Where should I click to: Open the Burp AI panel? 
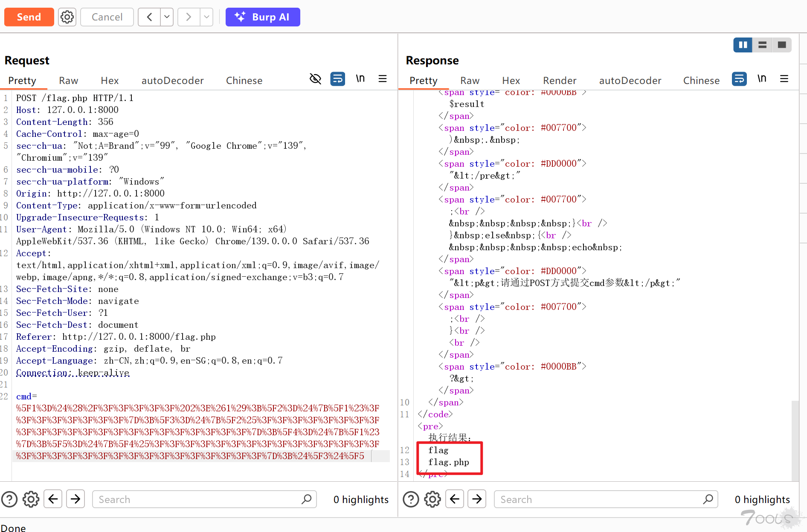(x=263, y=17)
